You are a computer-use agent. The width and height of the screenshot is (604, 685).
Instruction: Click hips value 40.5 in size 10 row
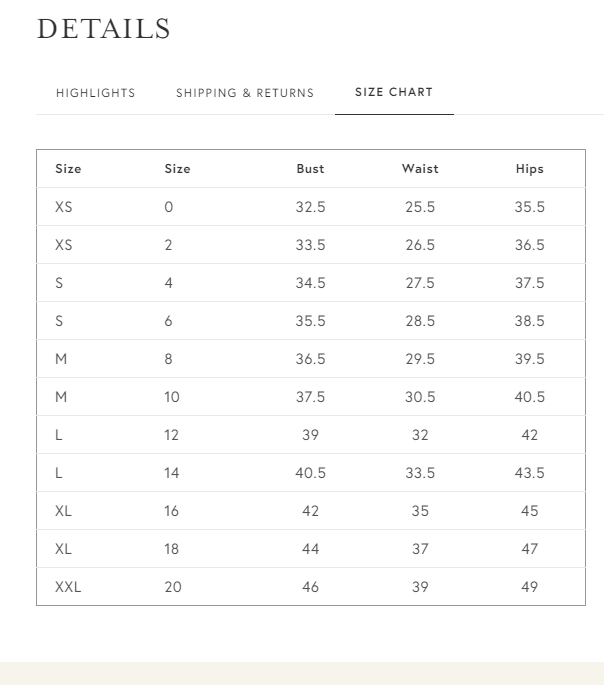pyautogui.click(x=529, y=397)
